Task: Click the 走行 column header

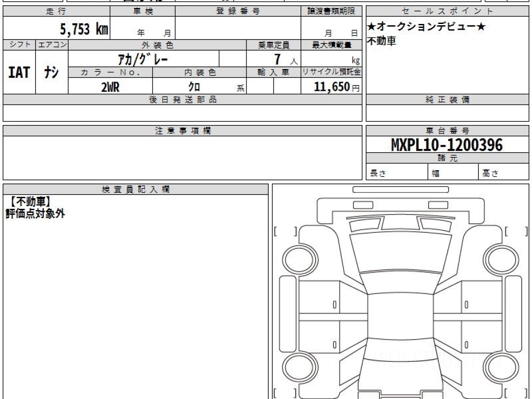Action: pyautogui.click(x=56, y=12)
